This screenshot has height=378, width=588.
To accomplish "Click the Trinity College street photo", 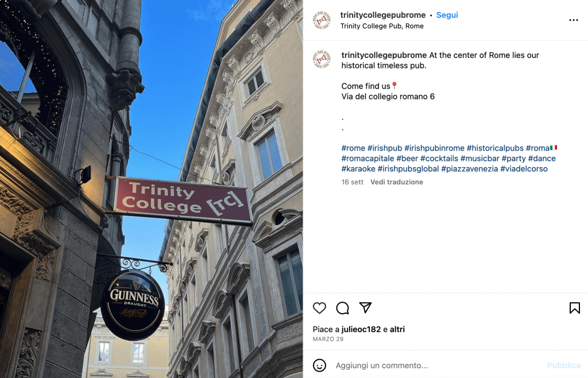I will coord(152,189).
